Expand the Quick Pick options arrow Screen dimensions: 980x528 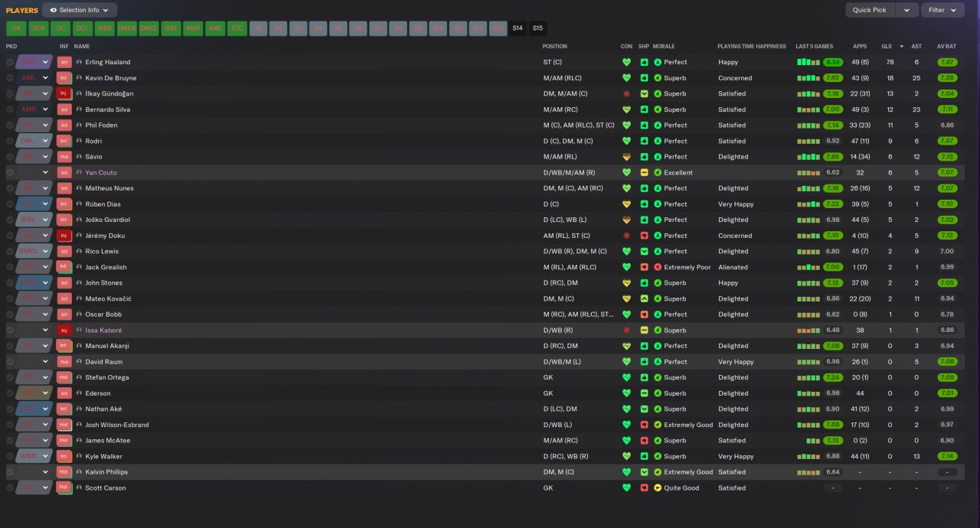pyautogui.click(x=907, y=10)
